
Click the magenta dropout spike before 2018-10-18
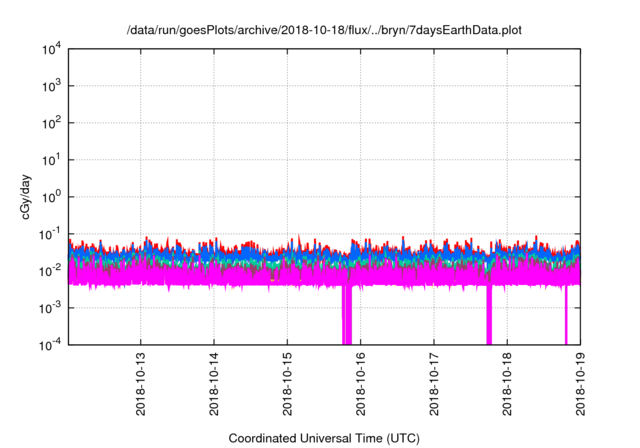tap(489, 315)
